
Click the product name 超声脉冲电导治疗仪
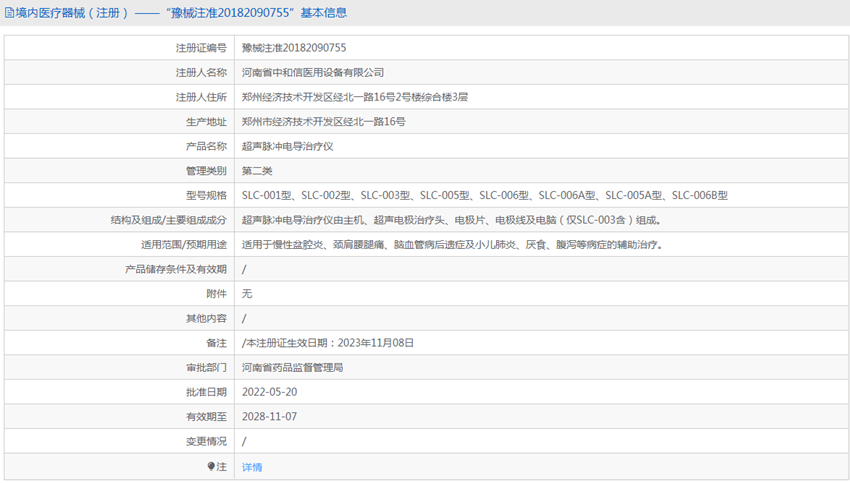pos(287,146)
